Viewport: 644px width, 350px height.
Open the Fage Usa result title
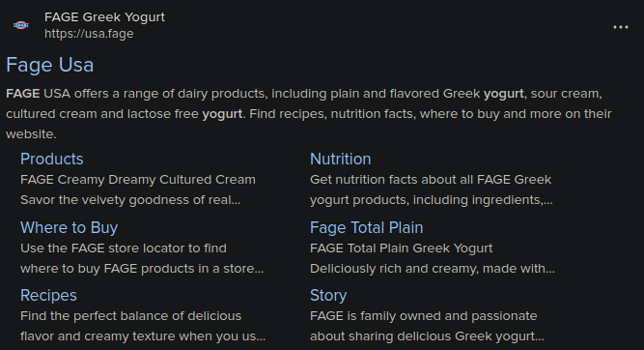(49, 65)
